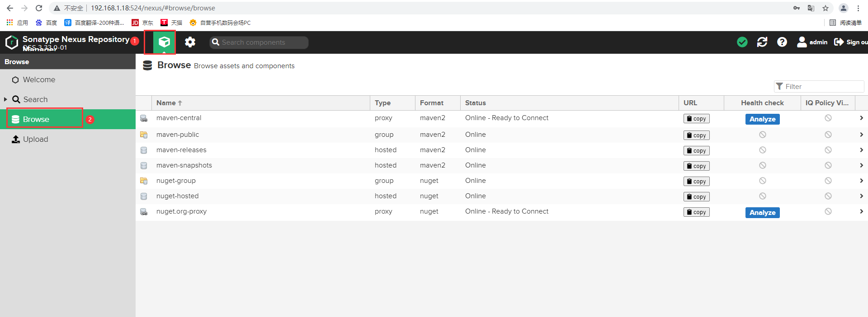Expand the Search tree node arrow
The height and width of the screenshot is (317, 868).
(5, 99)
